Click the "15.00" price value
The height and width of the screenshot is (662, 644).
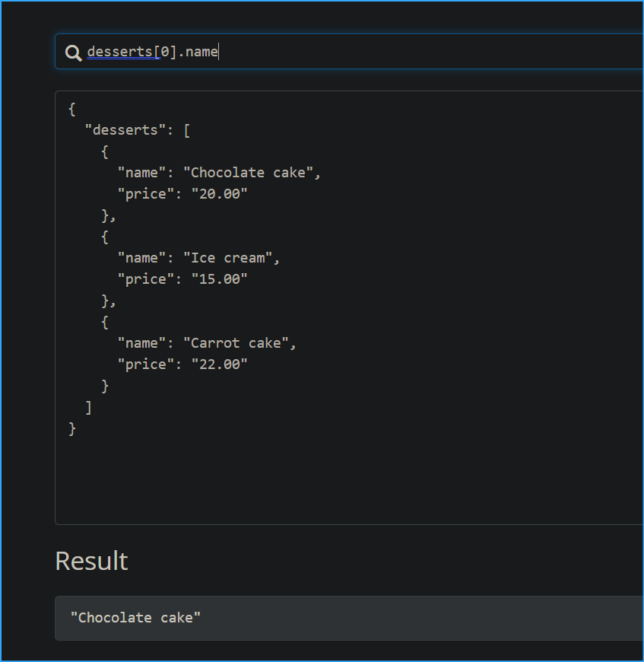[x=219, y=279]
